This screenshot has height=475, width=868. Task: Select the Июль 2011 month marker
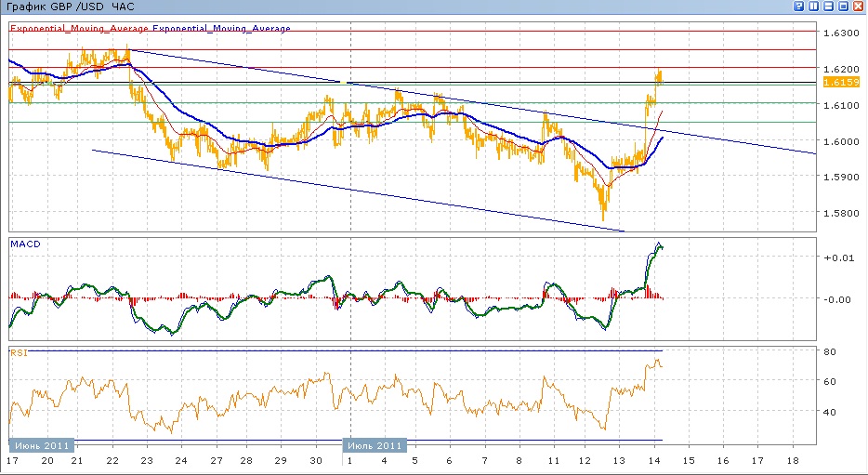(x=375, y=445)
